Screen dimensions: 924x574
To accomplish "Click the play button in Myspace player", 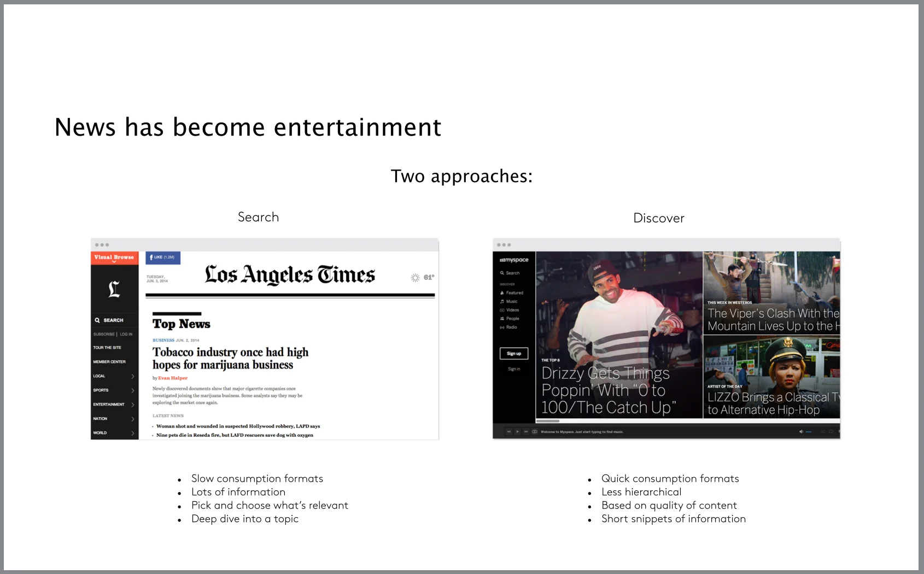I will 517,432.
